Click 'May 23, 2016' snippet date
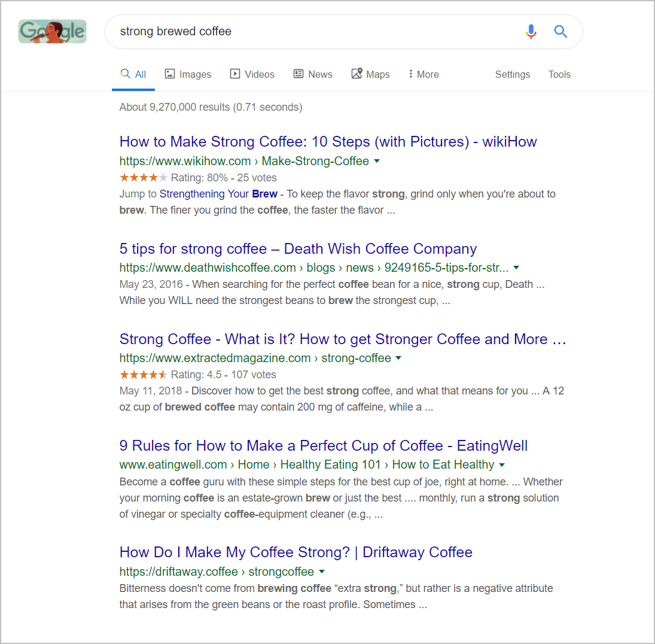 [x=151, y=284]
